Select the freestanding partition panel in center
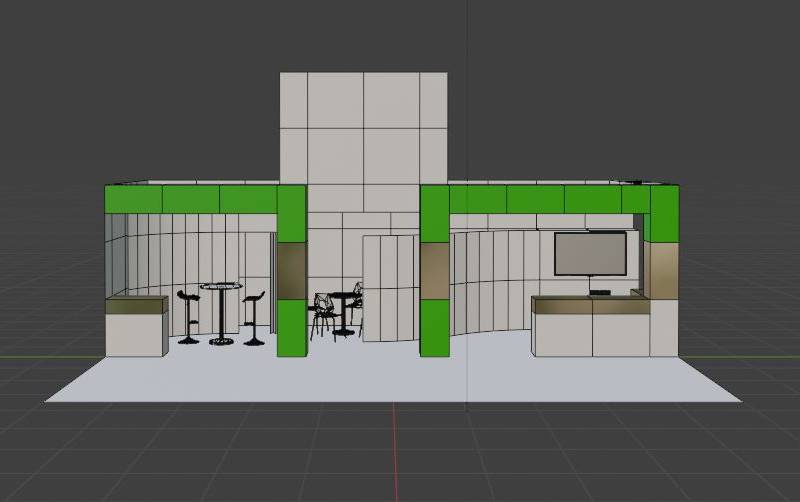This screenshot has height=502, width=800. tap(390, 285)
